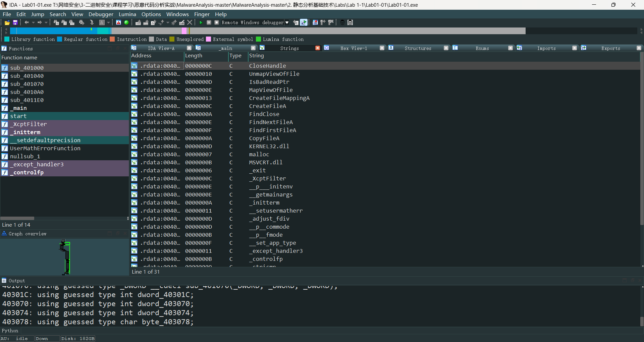Click the convert to code toolbar icon

pyautogui.click(x=138, y=22)
